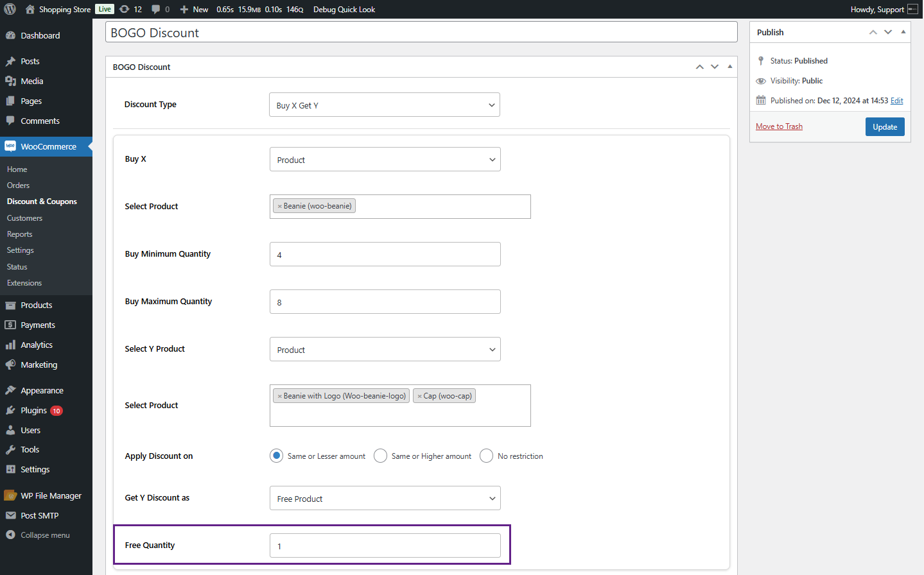Screen dimensions: 924x575
Task: Select the Same or Lesser amount option
Action: 276,456
